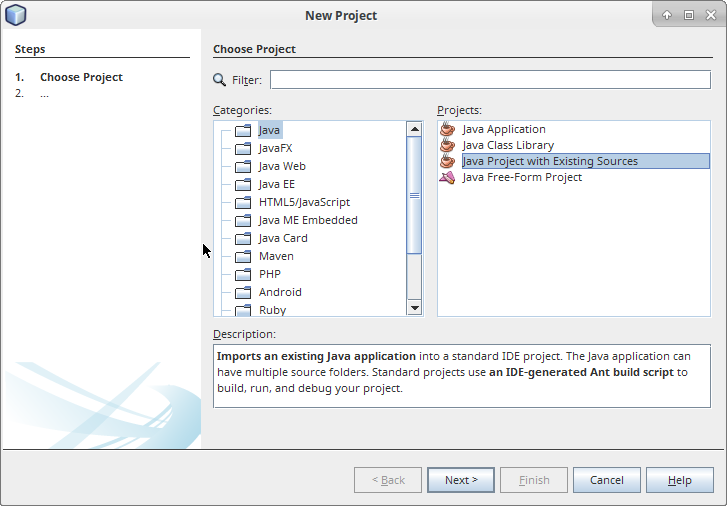
Task: Open Help for the wizard
Action: click(679, 480)
